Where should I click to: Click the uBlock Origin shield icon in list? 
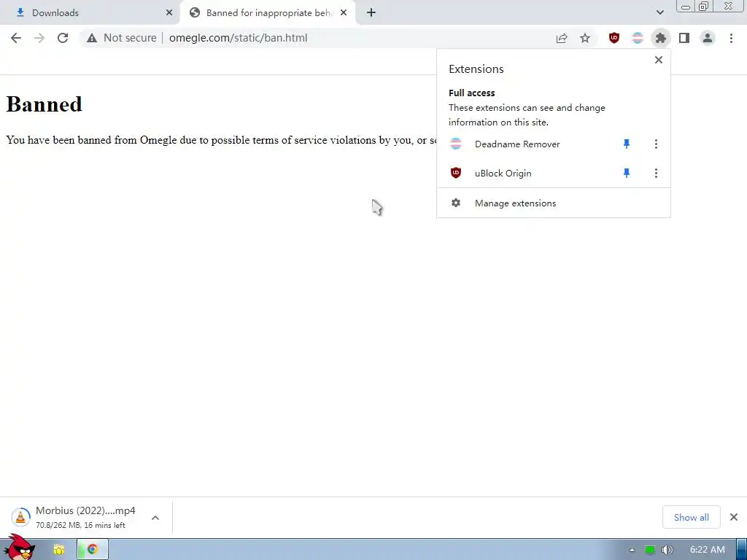tap(456, 173)
